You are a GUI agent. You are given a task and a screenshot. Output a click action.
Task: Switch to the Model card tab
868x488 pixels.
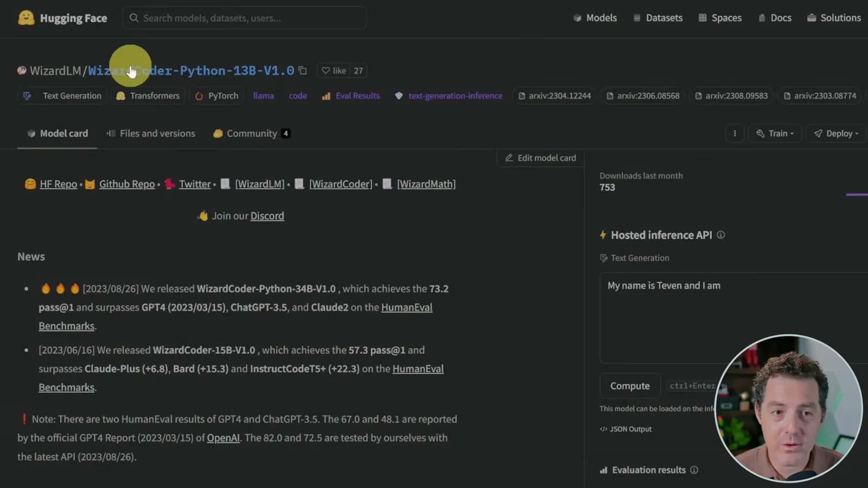click(58, 133)
